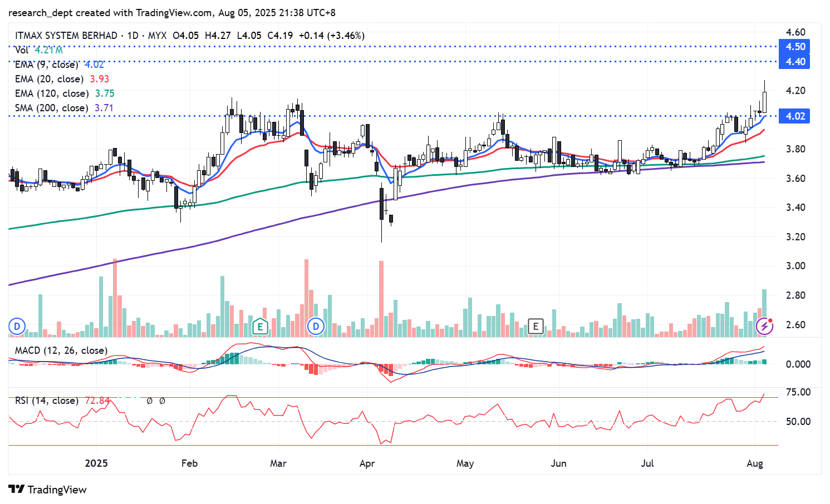
Task: Click the purple lightning marker at August
Action: (x=765, y=327)
